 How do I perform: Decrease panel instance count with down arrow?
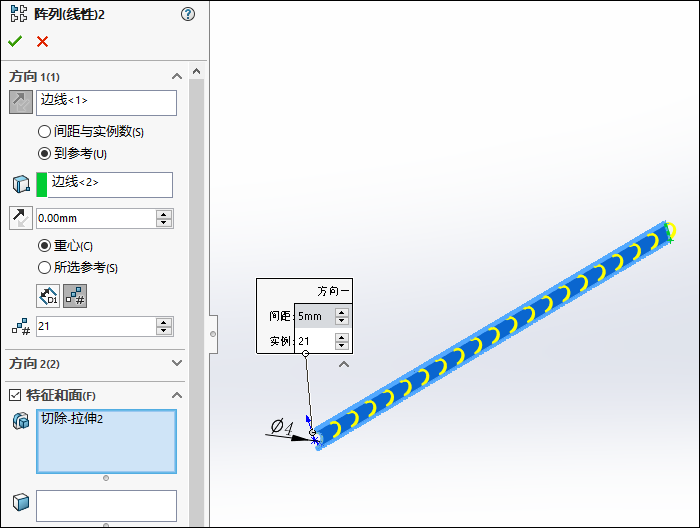tap(164, 331)
